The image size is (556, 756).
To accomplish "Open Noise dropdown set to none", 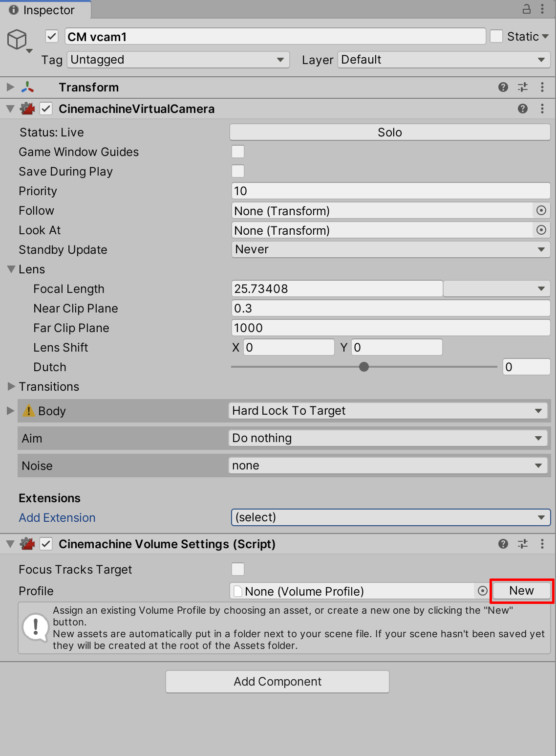I will pos(387,466).
